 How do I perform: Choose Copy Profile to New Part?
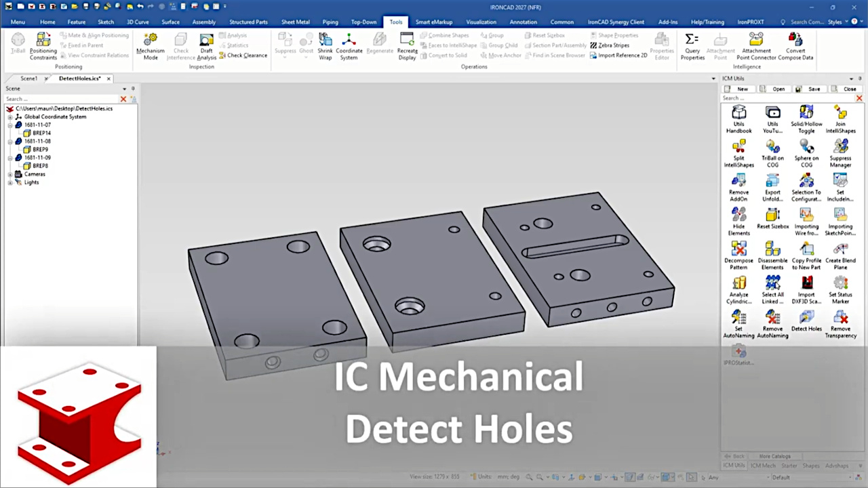tap(806, 256)
